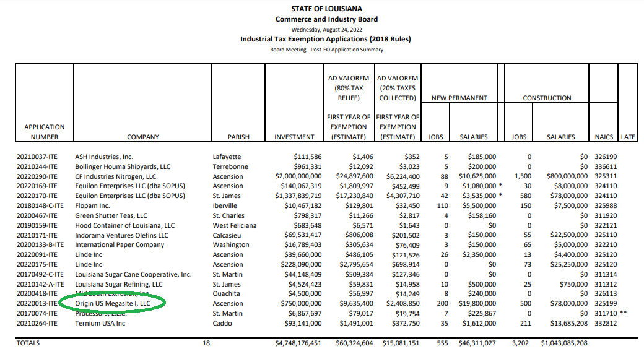Click the 'INVESTMENT' column header

click(x=294, y=137)
